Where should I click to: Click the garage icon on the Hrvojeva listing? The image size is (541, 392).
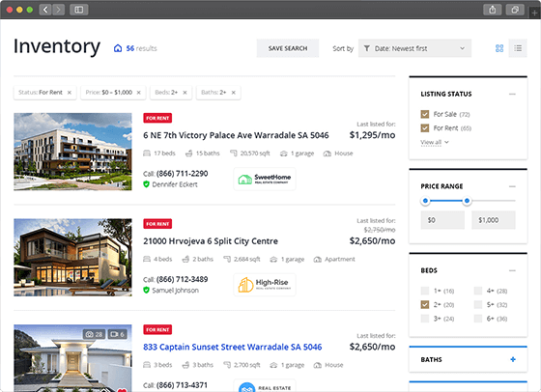pyautogui.click(x=273, y=260)
